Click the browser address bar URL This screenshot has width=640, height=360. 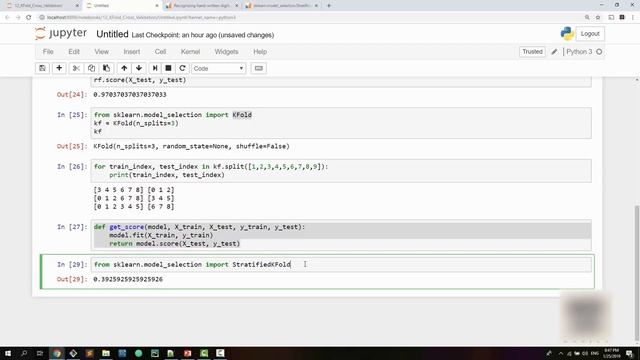141,18
